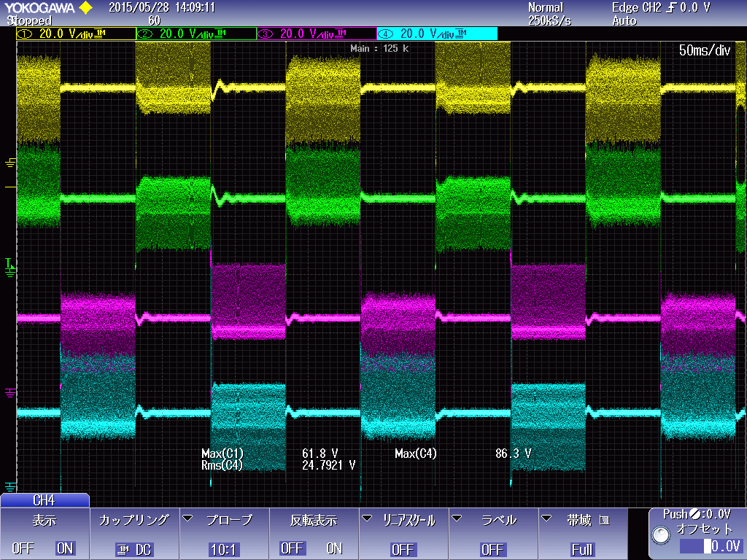Click the 1M impedance icon beside DC
Image resolution: width=747 pixels, height=560 pixels.
[x=123, y=550]
